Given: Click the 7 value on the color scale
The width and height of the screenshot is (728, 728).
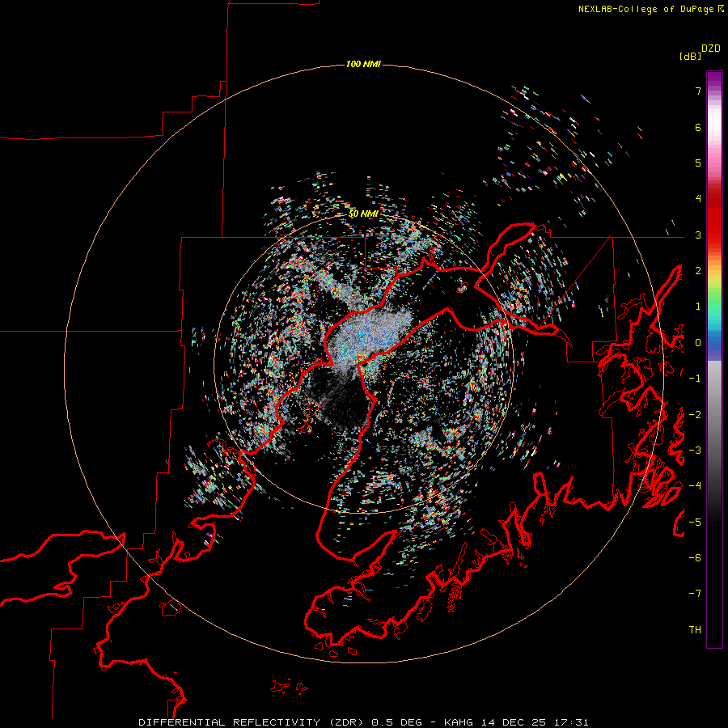Looking at the screenshot, I should (698, 91).
